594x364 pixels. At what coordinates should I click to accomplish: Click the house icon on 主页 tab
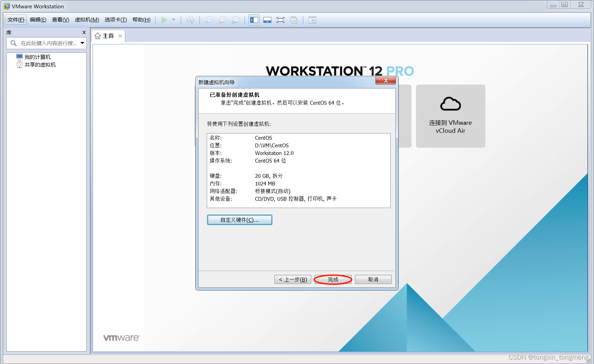[98, 36]
